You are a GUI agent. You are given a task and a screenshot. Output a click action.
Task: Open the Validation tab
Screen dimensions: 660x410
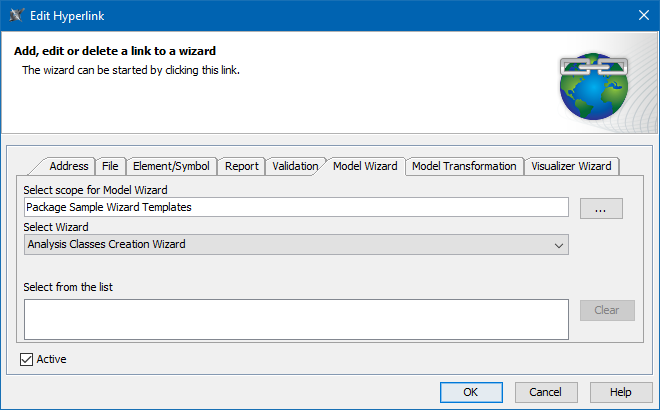click(295, 166)
